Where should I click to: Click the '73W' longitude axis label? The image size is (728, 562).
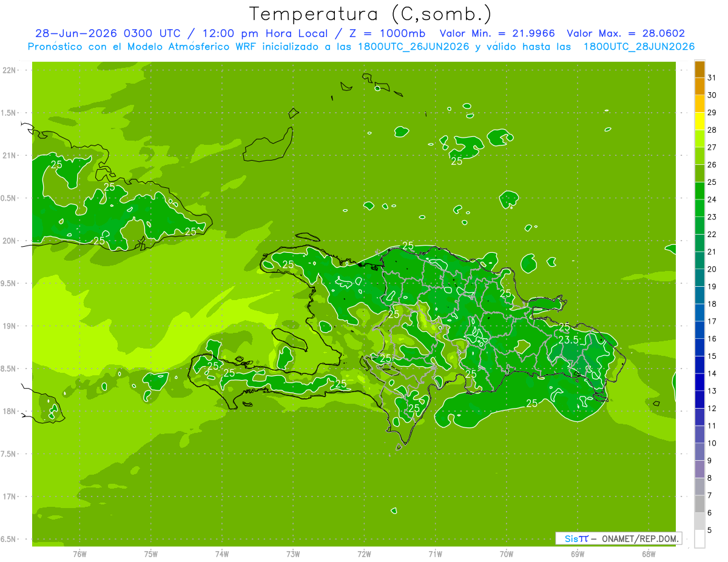(293, 554)
